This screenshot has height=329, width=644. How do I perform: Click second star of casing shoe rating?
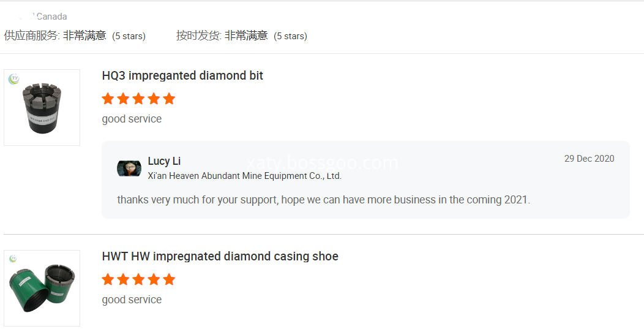123,279
